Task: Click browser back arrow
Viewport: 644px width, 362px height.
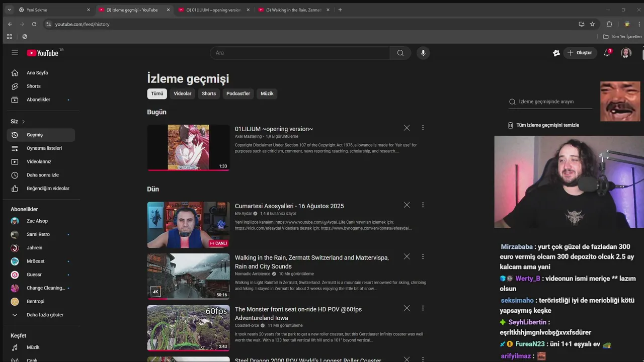Action: click(x=10, y=24)
